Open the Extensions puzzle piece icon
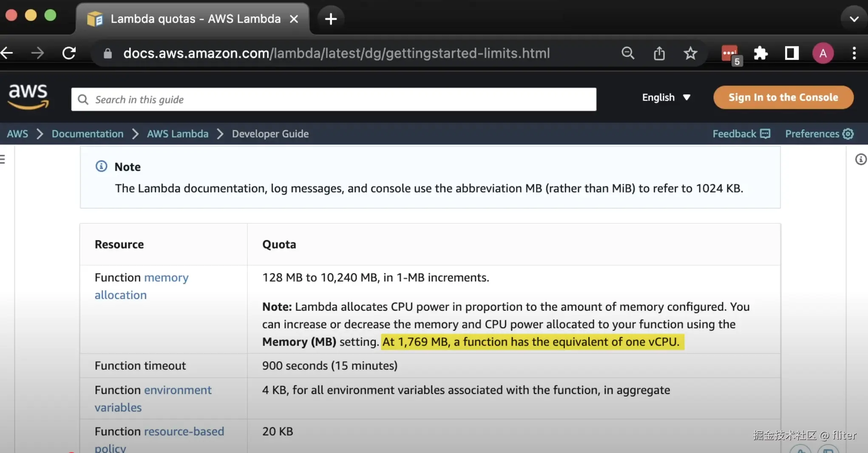The height and width of the screenshot is (453, 868). point(760,53)
